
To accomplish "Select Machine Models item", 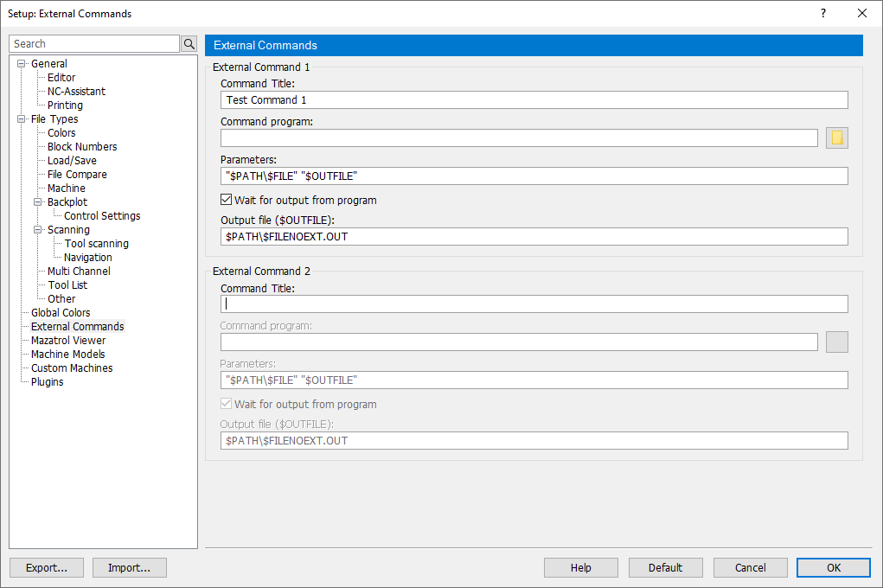I will [x=67, y=355].
